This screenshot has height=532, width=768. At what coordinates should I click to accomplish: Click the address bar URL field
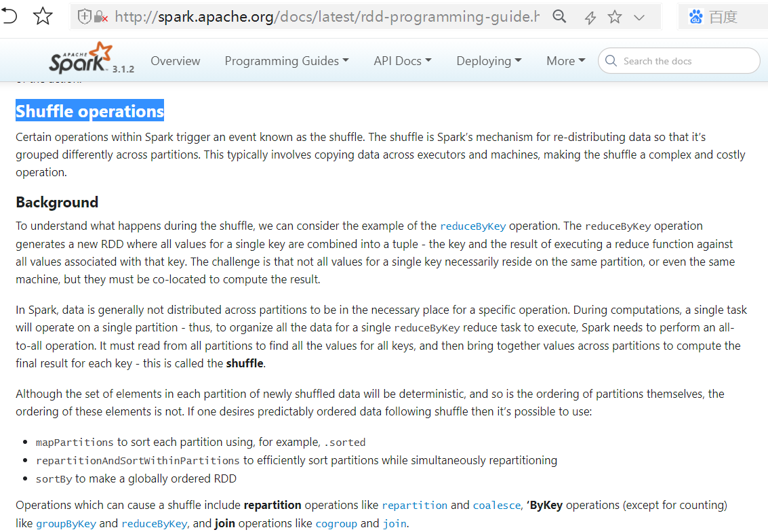coord(327,17)
